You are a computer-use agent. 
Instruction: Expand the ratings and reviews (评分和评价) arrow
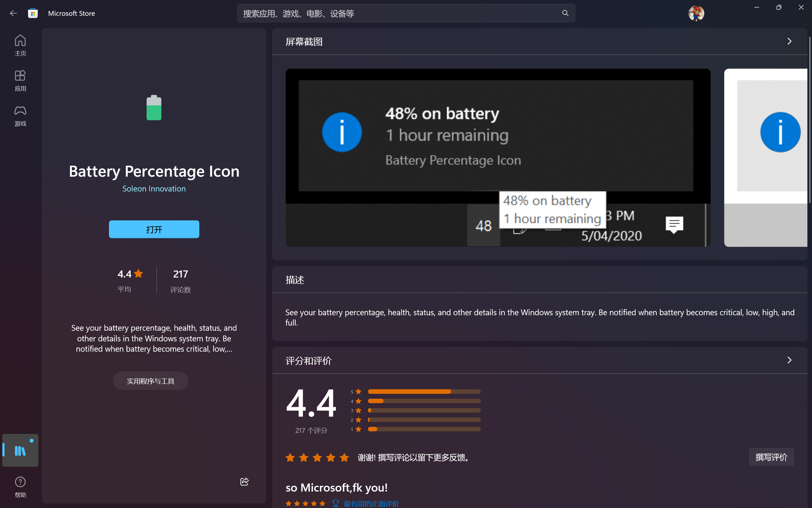click(x=789, y=360)
